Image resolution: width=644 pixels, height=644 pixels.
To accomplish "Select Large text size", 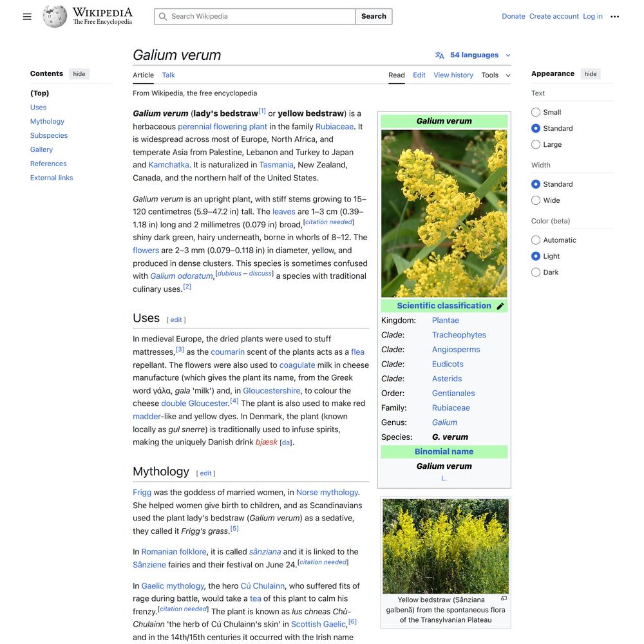I will pyautogui.click(x=536, y=144).
